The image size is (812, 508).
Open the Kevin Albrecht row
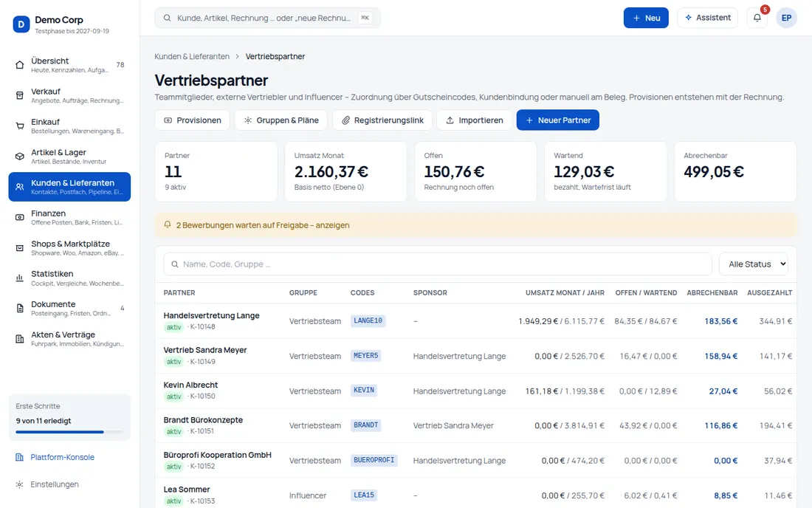475,391
